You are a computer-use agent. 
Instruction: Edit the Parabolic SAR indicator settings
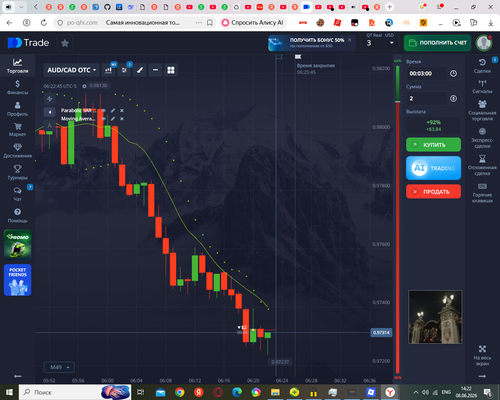(113, 110)
